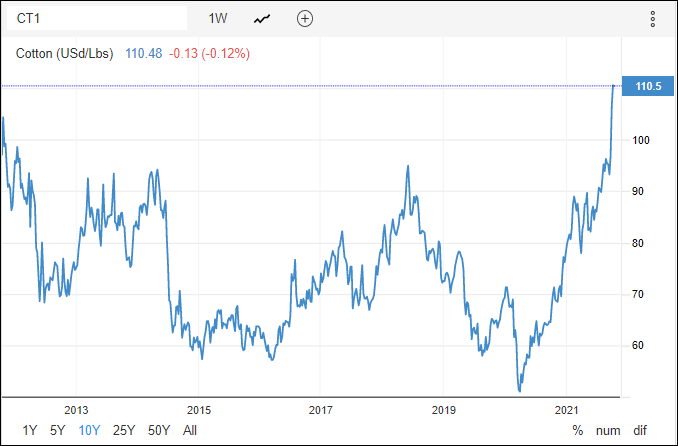Toggle percent scale mode
The width and height of the screenshot is (678, 446).
click(x=577, y=430)
